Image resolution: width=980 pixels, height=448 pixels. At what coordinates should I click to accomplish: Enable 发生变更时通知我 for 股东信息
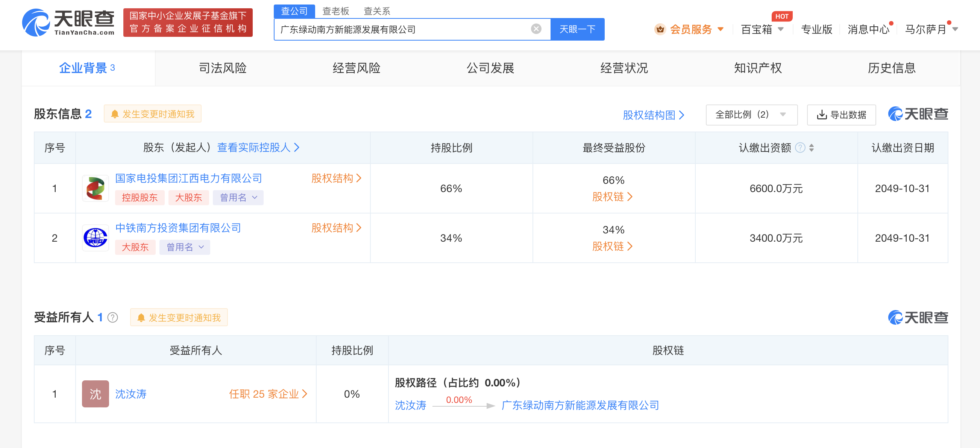click(153, 114)
